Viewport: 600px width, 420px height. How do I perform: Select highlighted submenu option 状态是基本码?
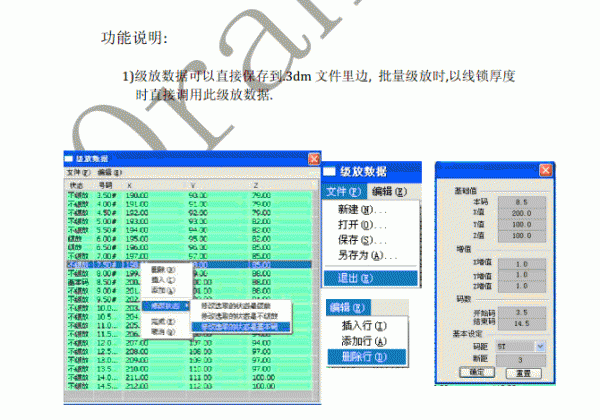point(241,327)
